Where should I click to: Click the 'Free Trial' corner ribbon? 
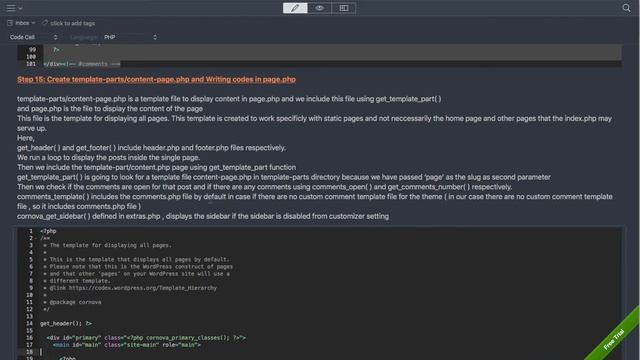pyautogui.click(x=614, y=338)
